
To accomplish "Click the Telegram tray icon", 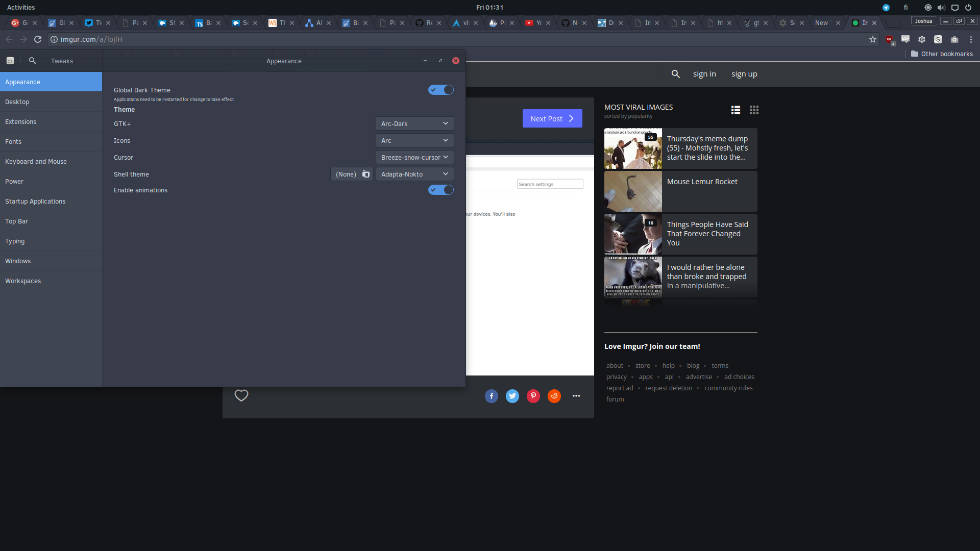I will 886,8.
